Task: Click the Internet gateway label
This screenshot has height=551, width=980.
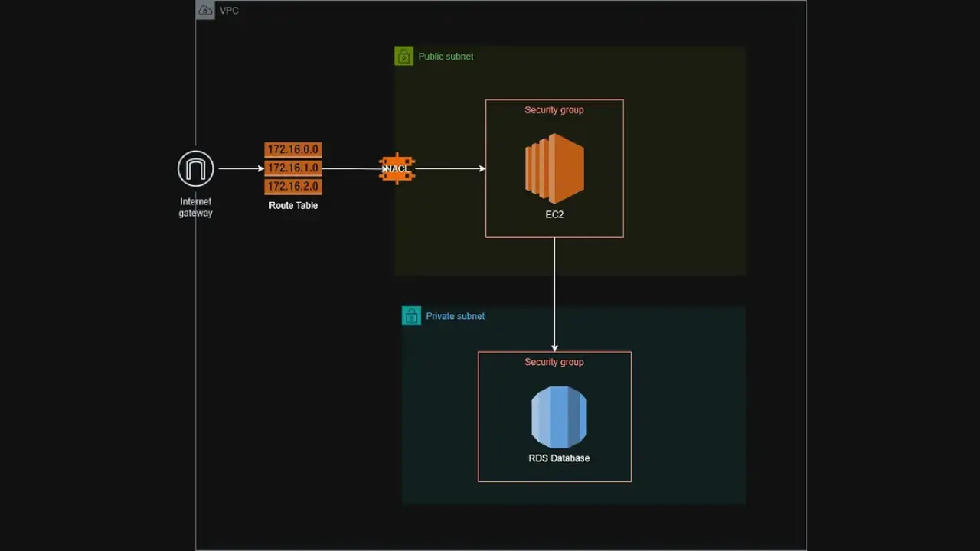Action: (x=195, y=207)
